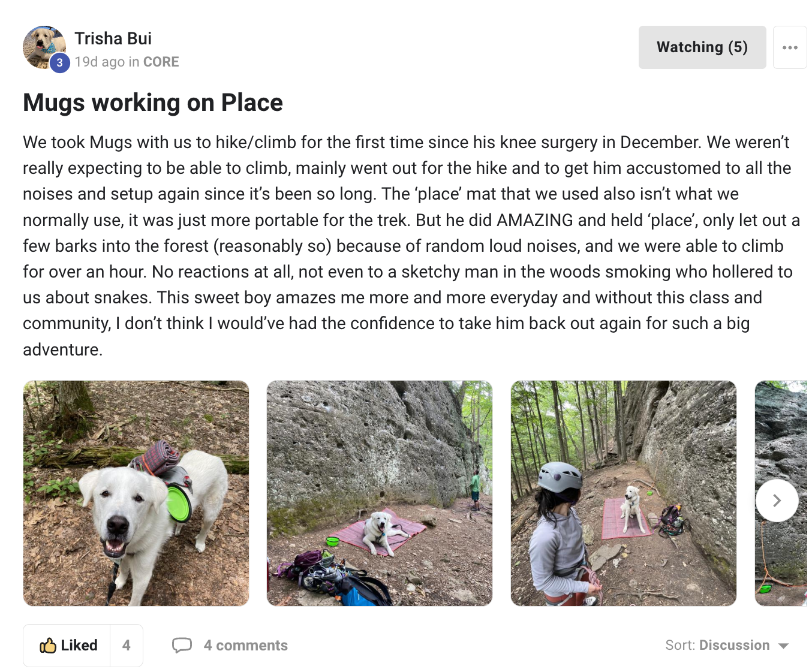The height and width of the screenshot is (669, 812).
Task: Open the Sort dropdown chevron
Action: 783,646
